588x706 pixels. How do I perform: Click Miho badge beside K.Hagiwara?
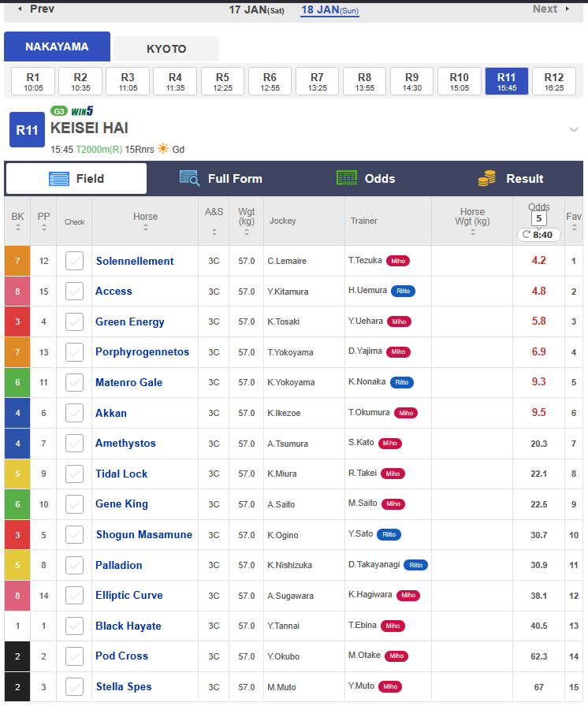pyautogui.click(x=408, y=595)
